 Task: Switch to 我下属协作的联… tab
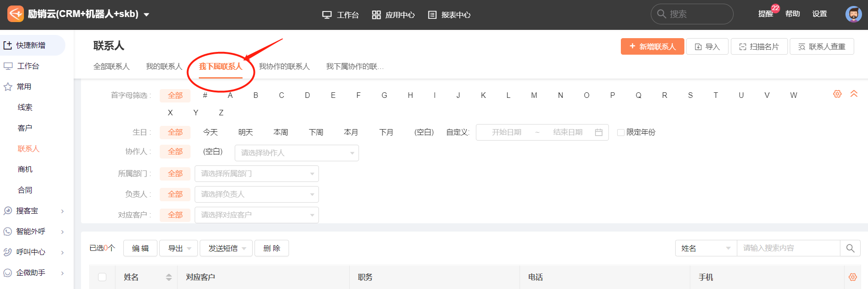tap(355, 67)
